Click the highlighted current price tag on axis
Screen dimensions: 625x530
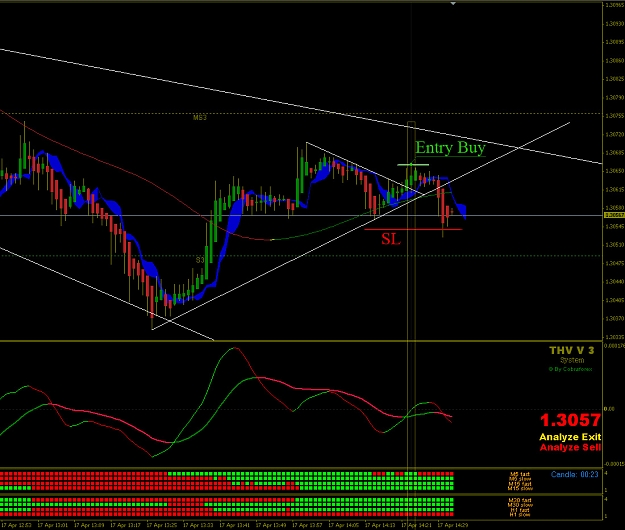pos(614,215)
